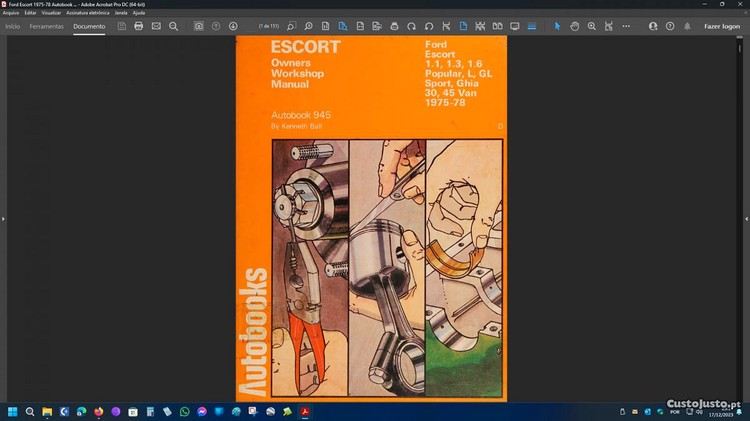
Task: Click the notifications bell icon
Action: coord(687,26)
